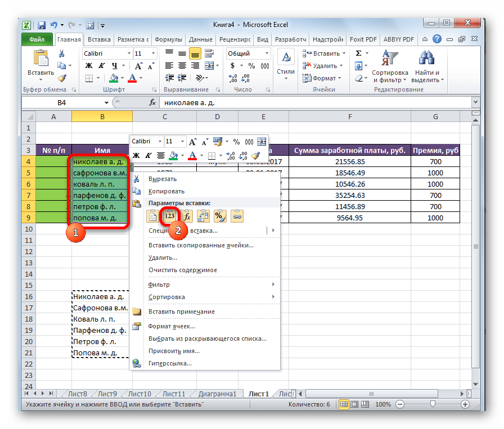504x429 pixels.
Task: Choose Формат ячеек from context menu
Action: pyautogui.click(x=172, y=326)
